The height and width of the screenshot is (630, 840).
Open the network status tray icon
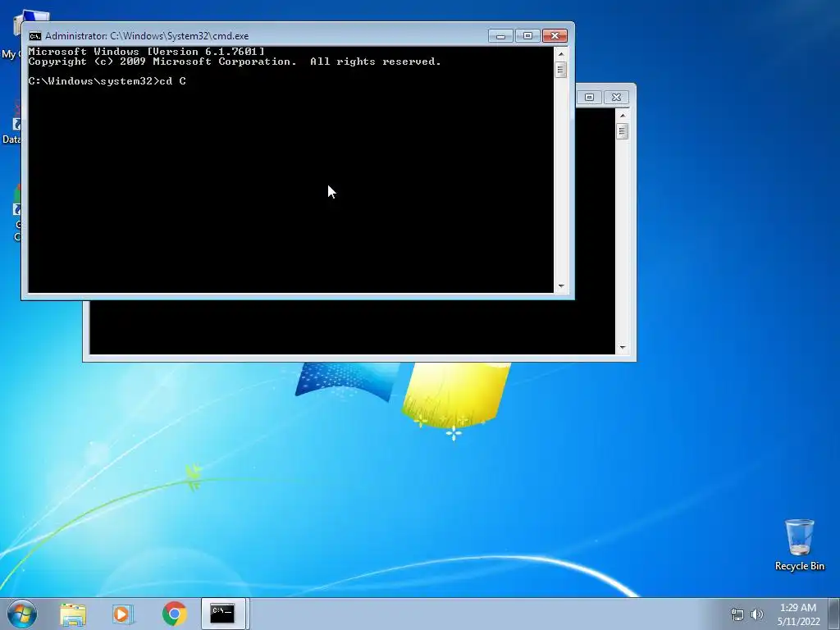(737, 614)
